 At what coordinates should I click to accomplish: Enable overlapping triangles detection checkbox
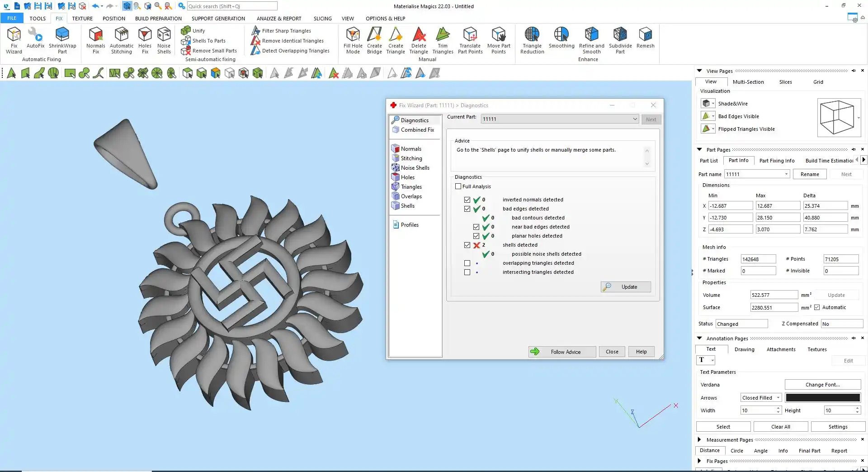(467, 263)
